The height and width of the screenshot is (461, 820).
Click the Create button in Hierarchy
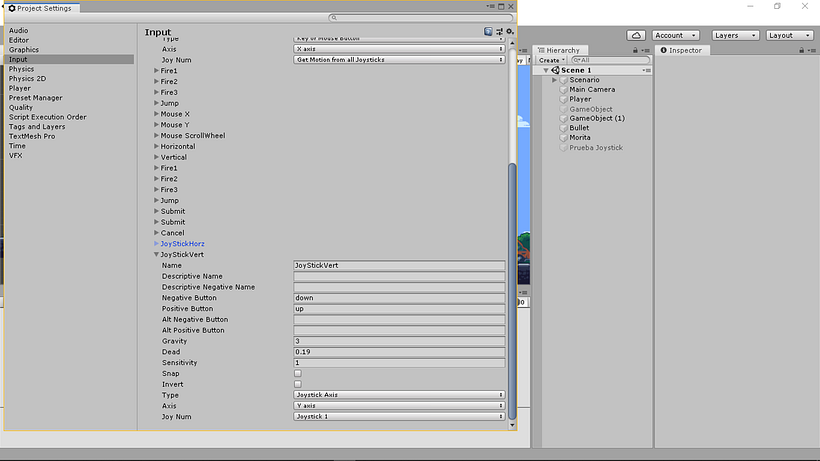pos(550,60)
